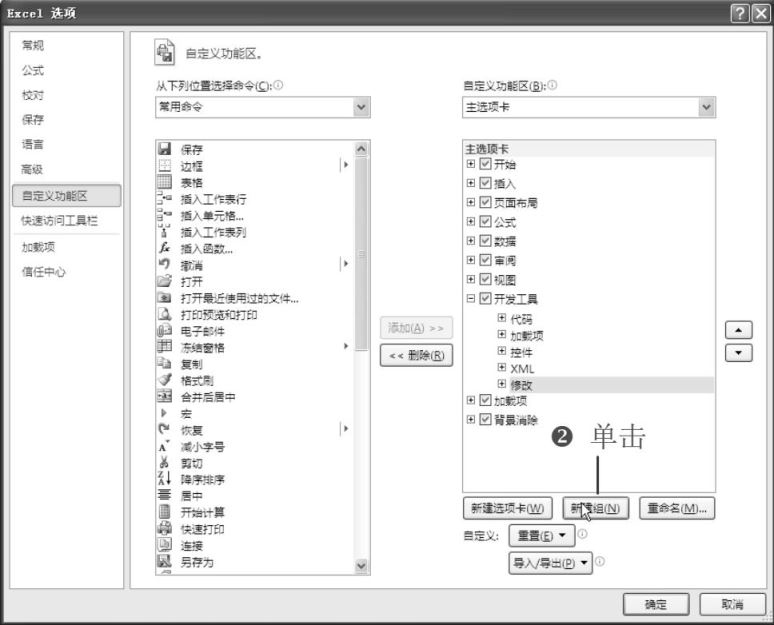This screenshot has height=625, width=774.
Task: Select the Cut (剪切) scissors icon
Action: click(x=164, y=463)
